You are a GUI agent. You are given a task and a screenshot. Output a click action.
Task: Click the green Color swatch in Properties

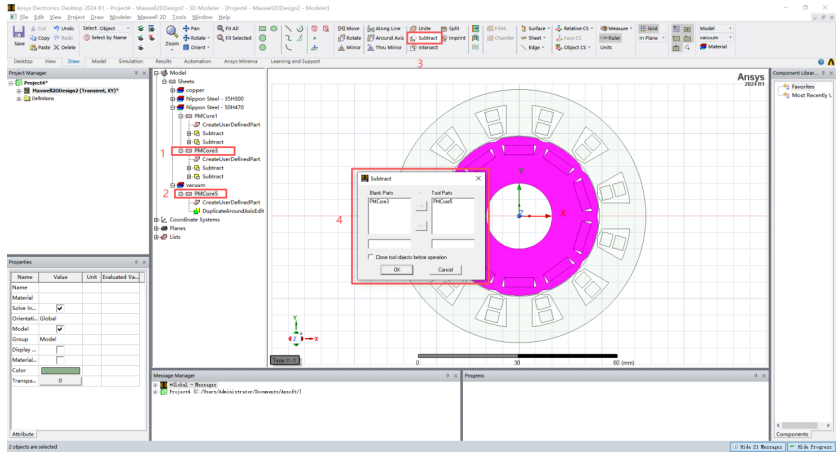coord(60,370)
